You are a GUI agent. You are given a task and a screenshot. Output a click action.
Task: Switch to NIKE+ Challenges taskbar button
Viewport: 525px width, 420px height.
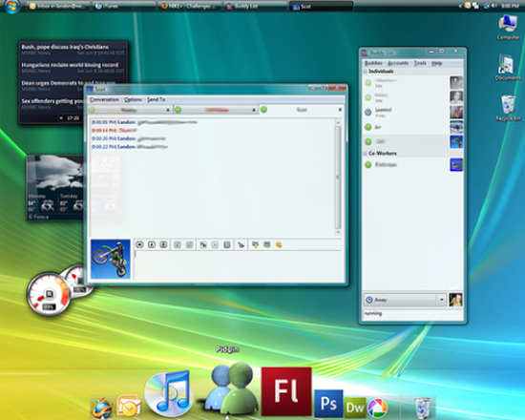(190, 6)
